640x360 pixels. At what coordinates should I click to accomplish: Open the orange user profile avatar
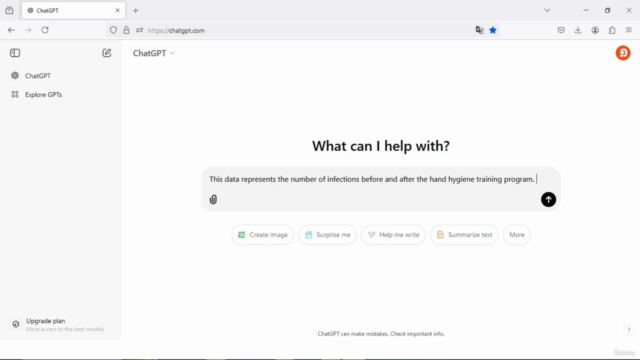point(623,53)
